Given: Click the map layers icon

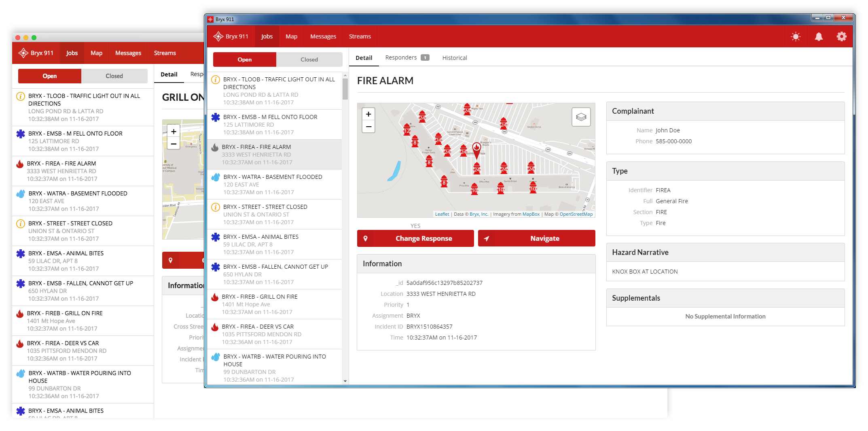Looking at the screenshot, I should pos(581,117).
